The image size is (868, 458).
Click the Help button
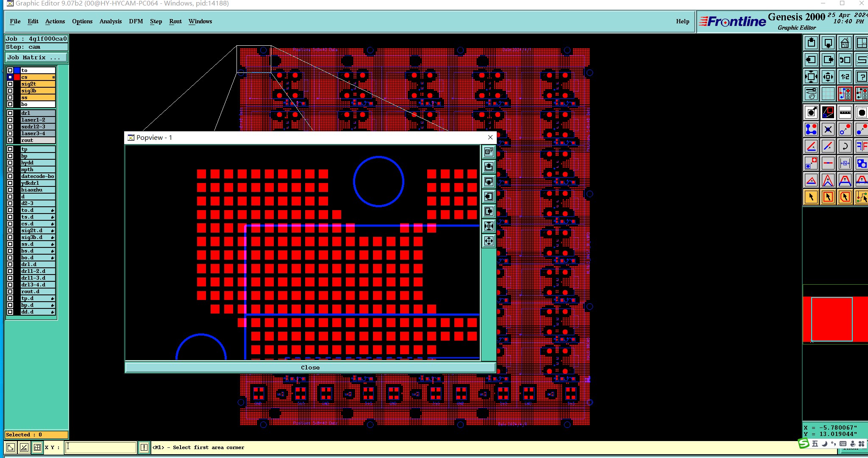pyautogui.click(x=682, y=21)
